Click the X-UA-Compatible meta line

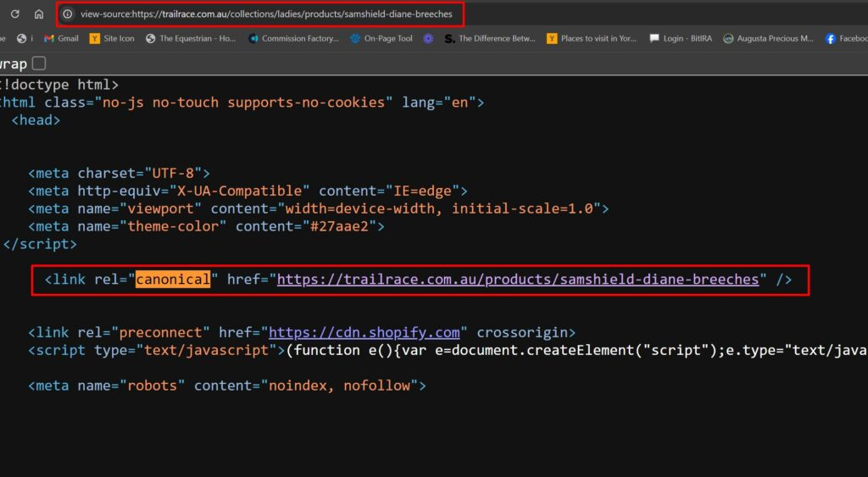click(248, 191)
